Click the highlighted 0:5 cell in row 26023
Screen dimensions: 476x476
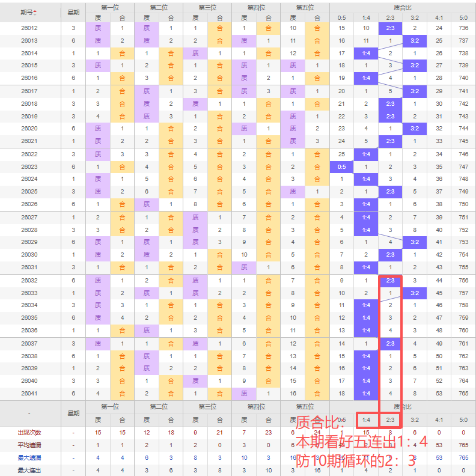pyautogui.click(x=342, y=167)
